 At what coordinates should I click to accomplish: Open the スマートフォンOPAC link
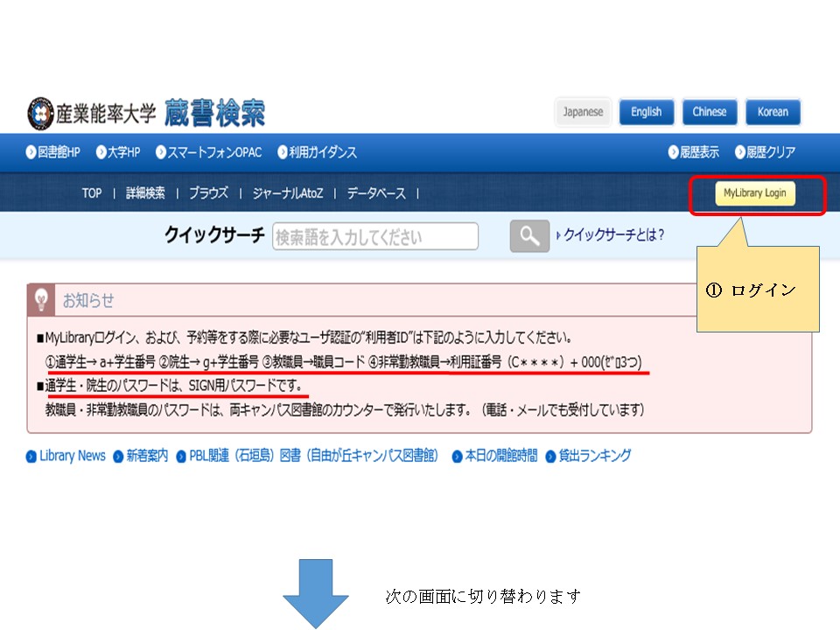tap(215, 152)
